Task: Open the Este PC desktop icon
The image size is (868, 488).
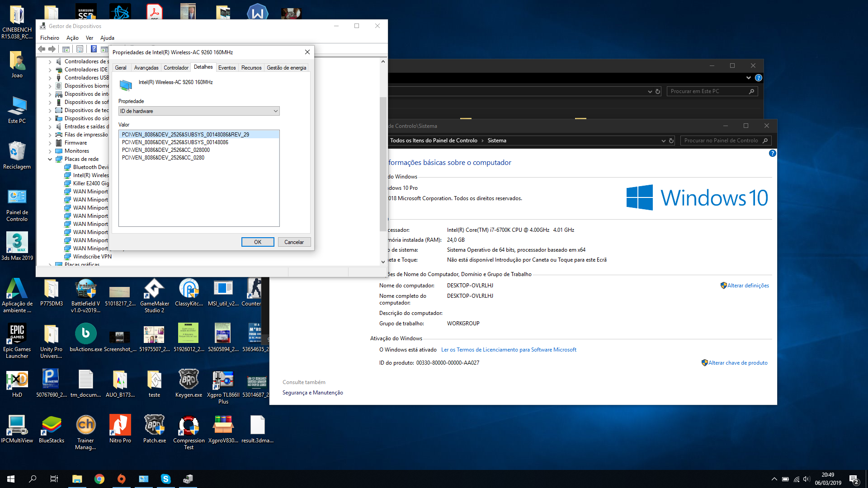Action: [x=17, y=110]
